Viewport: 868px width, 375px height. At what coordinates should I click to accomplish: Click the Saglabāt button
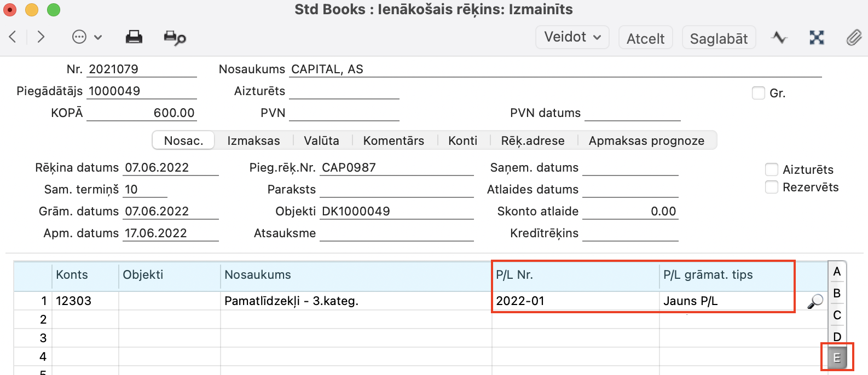719,38
